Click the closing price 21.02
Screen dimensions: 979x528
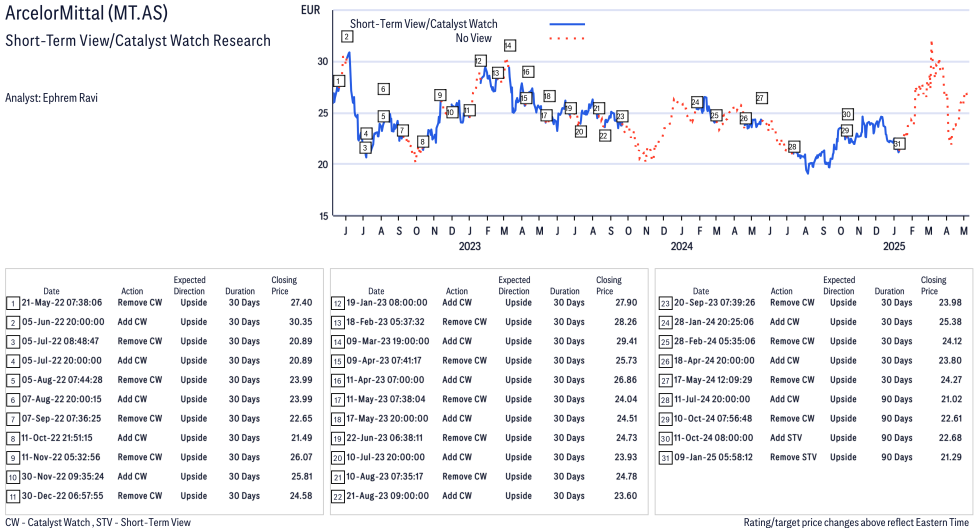click(x=952, y=399)
